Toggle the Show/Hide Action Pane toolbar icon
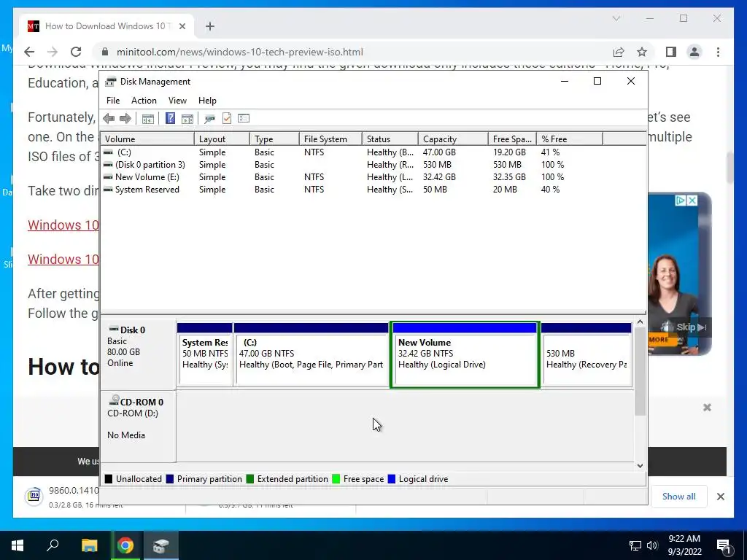 [x=187, y=119]
